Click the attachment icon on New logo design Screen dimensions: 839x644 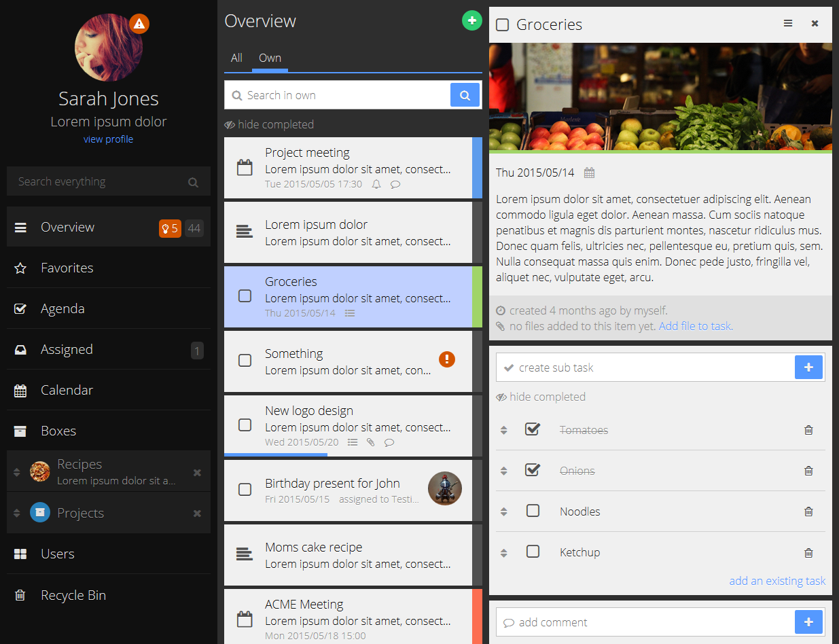370,442
